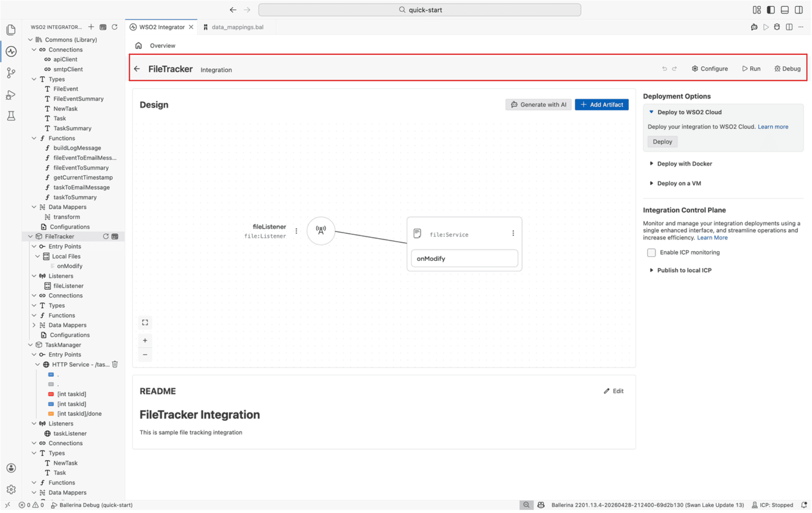Open Run and Debug view
Screen dimensions: 812x513
coord(11,95)
